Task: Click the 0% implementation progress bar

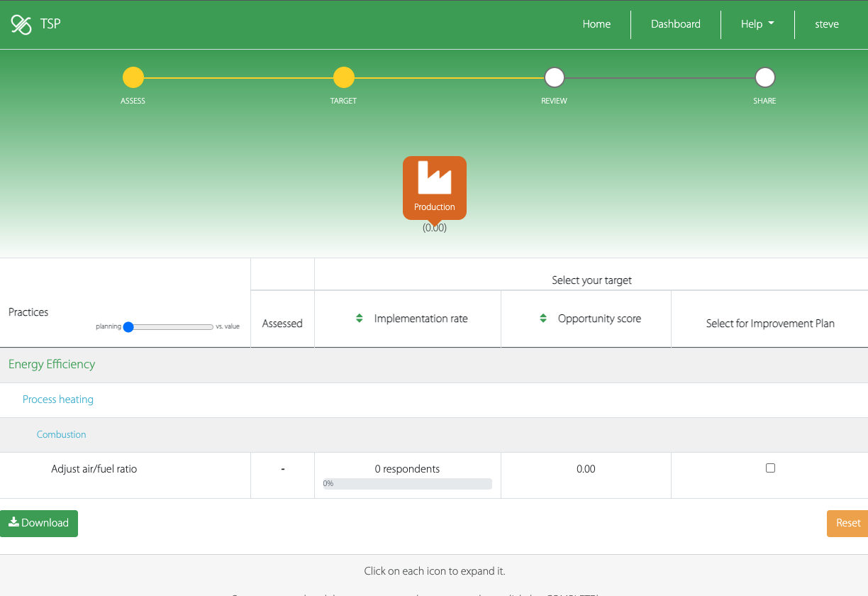Action: [x=407, y=484]
